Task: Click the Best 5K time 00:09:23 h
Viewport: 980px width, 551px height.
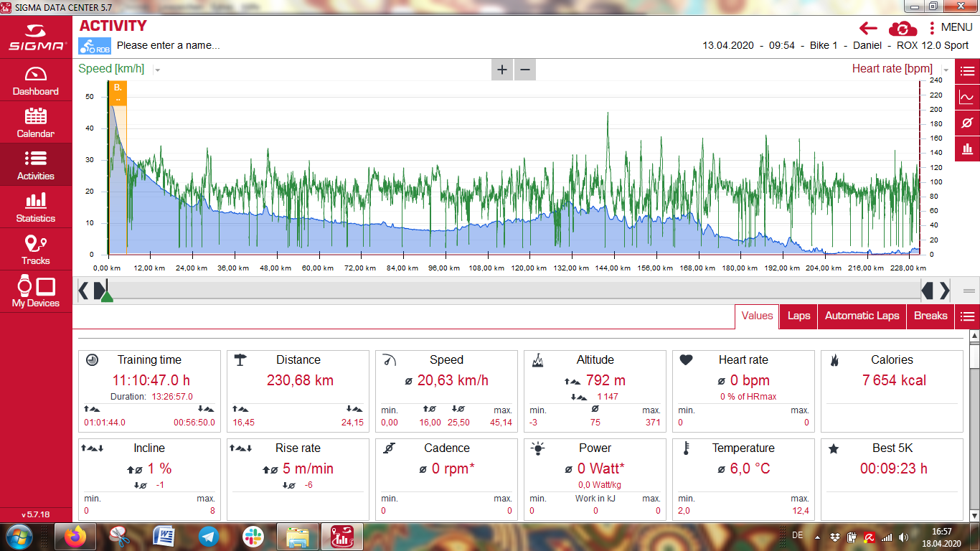Action: tap(894, 469)
